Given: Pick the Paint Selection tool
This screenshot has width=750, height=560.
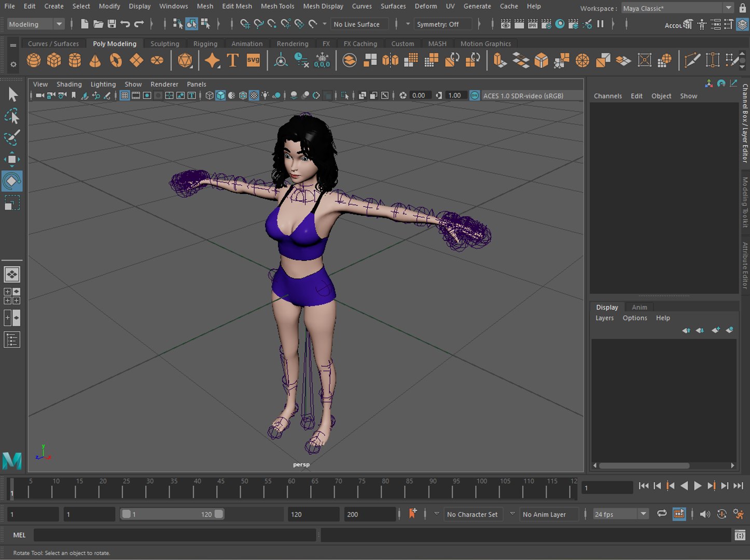Looking at the screenshot, I should pos(12,137).
